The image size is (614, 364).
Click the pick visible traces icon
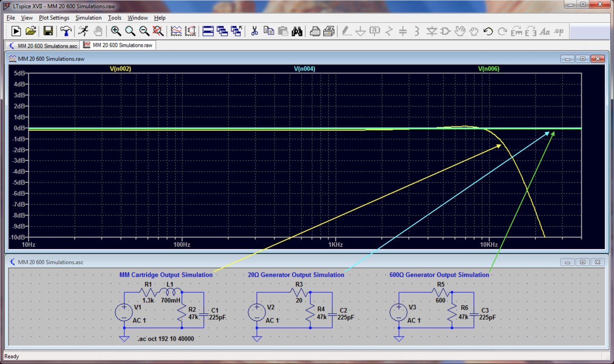tap(176, 31)
